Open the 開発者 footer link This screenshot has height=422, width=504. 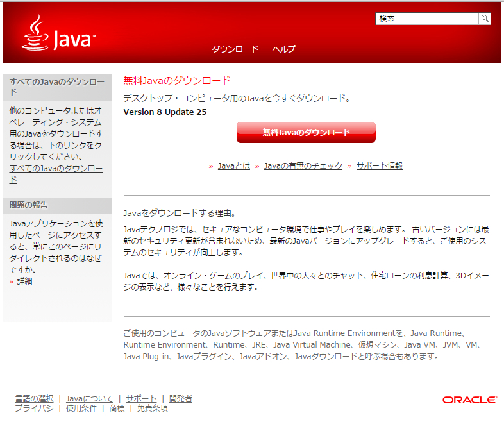click(181, 399)
